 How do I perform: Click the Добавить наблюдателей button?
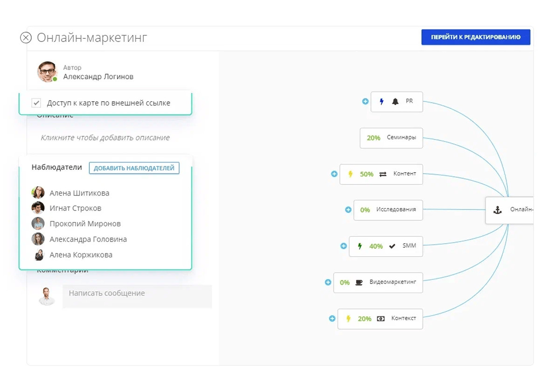[x=134, y=168]
